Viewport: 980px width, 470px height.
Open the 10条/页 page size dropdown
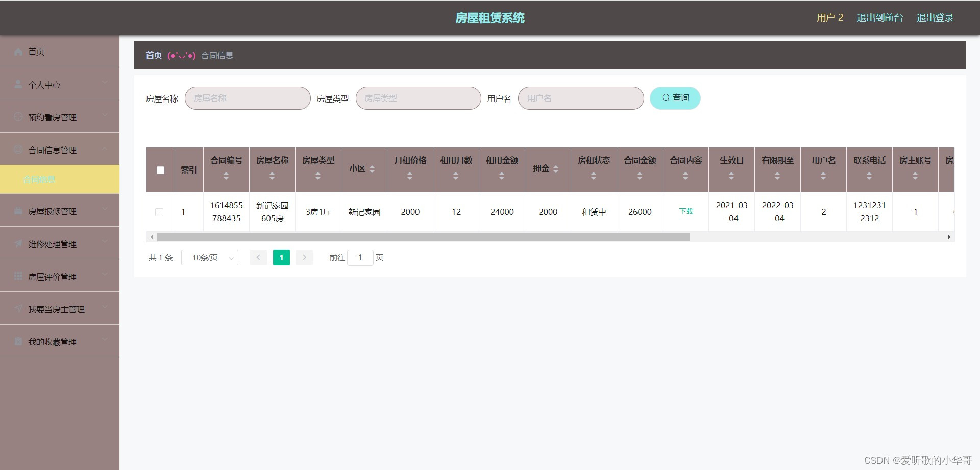point(210,258)
